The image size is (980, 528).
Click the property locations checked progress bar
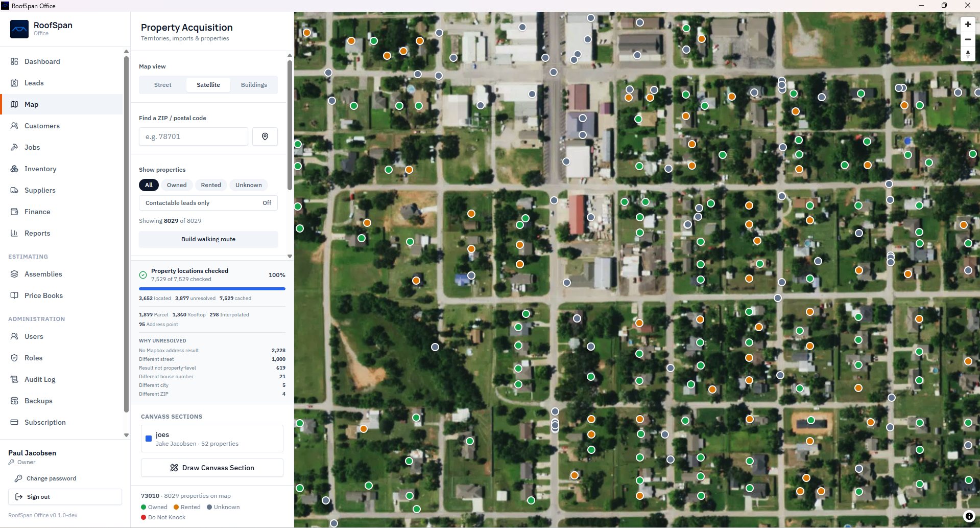pyautogui.click(x=212, y=289)
